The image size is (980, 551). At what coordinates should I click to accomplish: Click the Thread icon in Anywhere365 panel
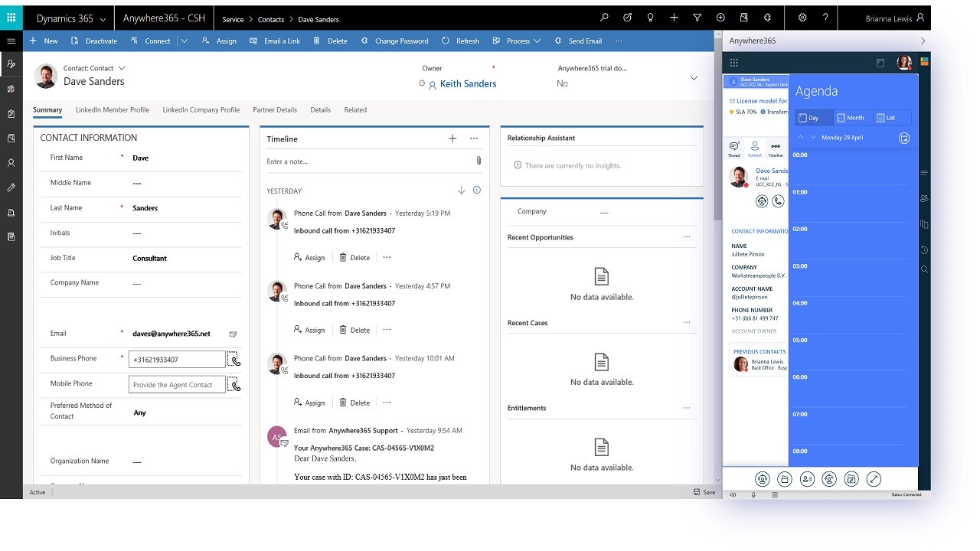click(733, 148)
